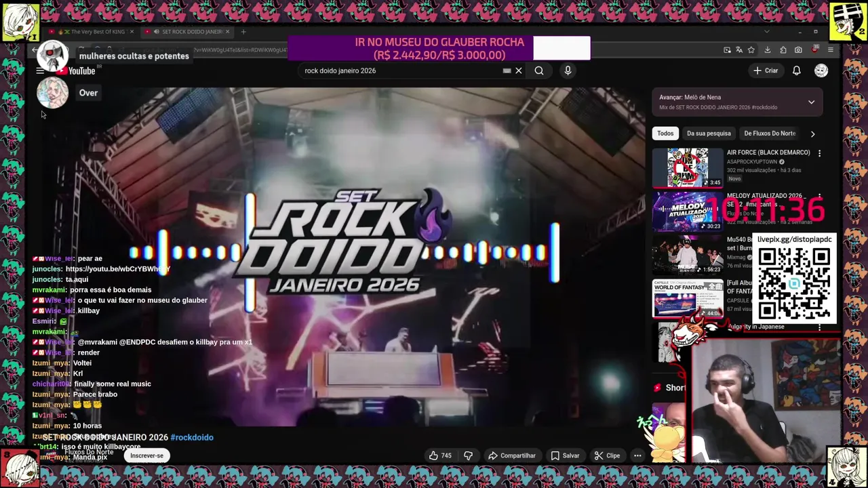Screen dimensions: 868x488
Task: Open more actions under the video
Action: pyautogui.click(x=637, y=455)
